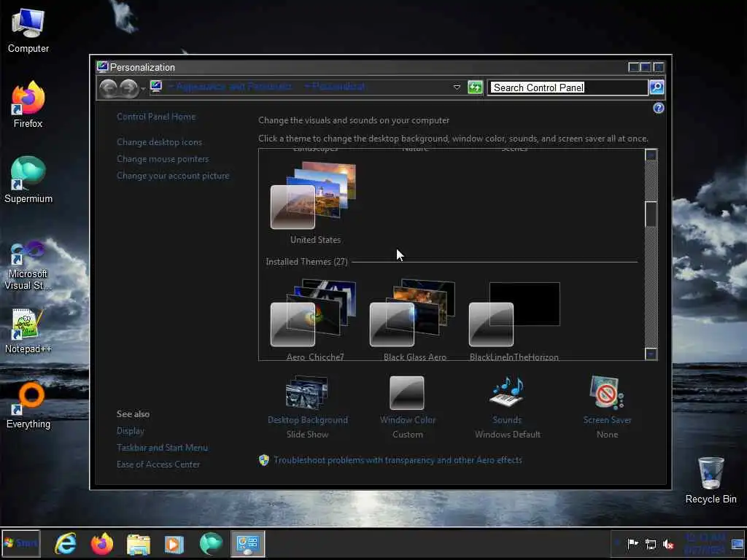The width and height of the screenshot is (747, 560).
Task: Open Supermium from the taskbar
Action: (211, 543)
